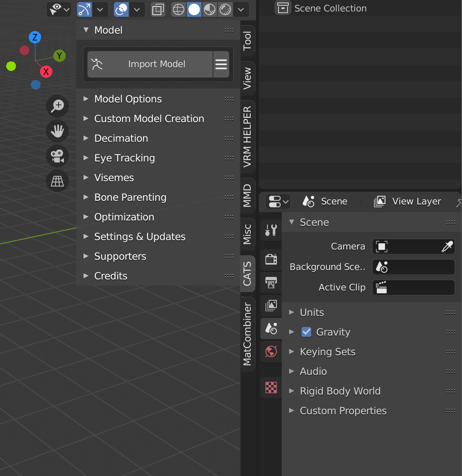The image size is (462, 476).
Task: Click the Scene Collection archive icon
Action: coord(283,8)
